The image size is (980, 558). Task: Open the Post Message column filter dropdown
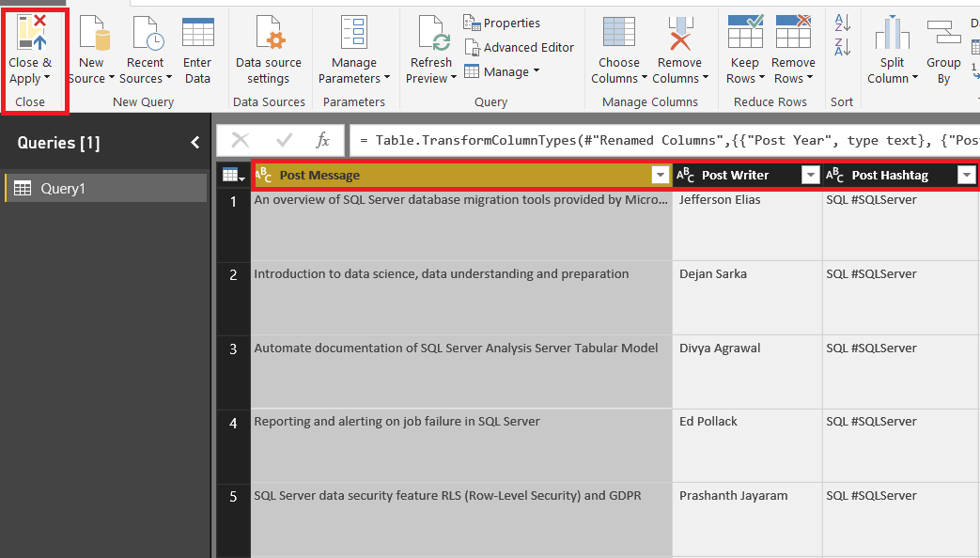tap(659, 176)
